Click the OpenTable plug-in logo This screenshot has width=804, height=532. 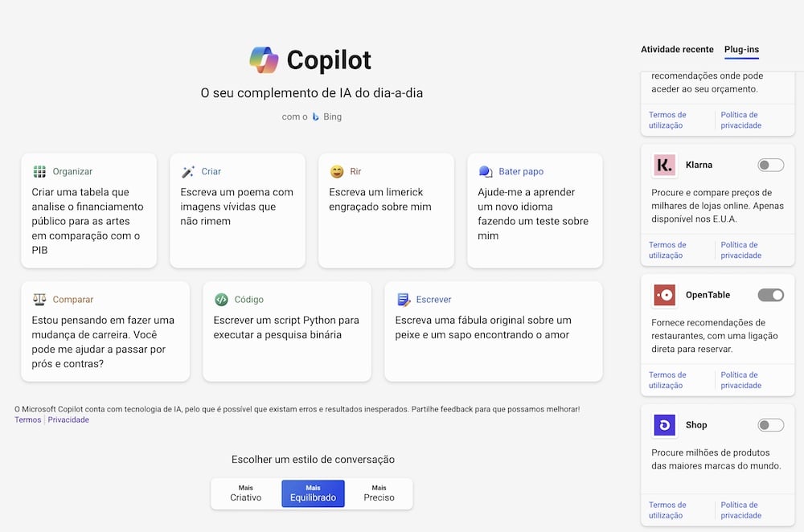(665, 295)
